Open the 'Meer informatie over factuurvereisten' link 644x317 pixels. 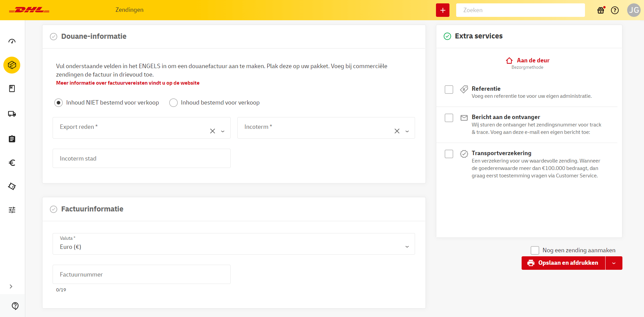coord(128,83)
